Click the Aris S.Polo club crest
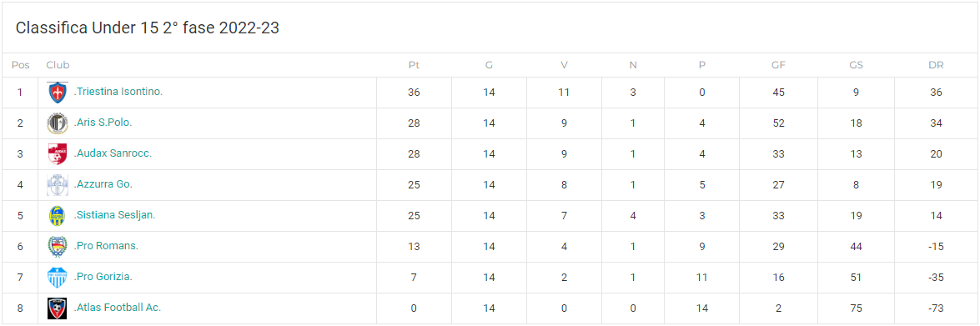Image resolution: width=980 pixels, height=326 pixels. 57,123
